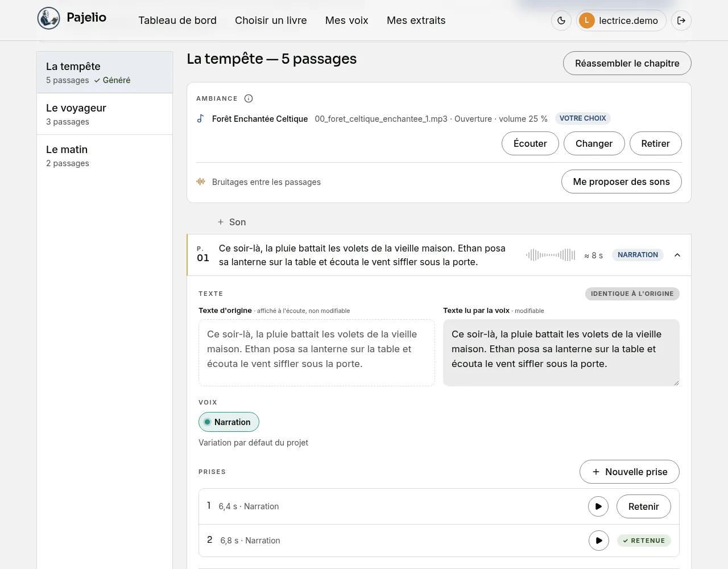Click the ≈ 8 s duration label
The image size is (728, 569).
pyautogui.click(x=594, y=255)
